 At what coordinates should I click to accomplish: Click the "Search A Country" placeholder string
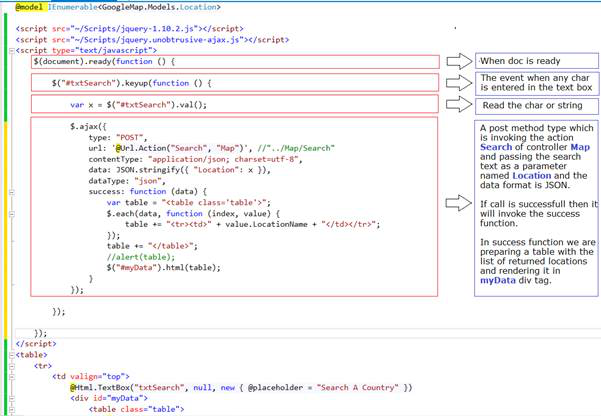coord(357,388)
